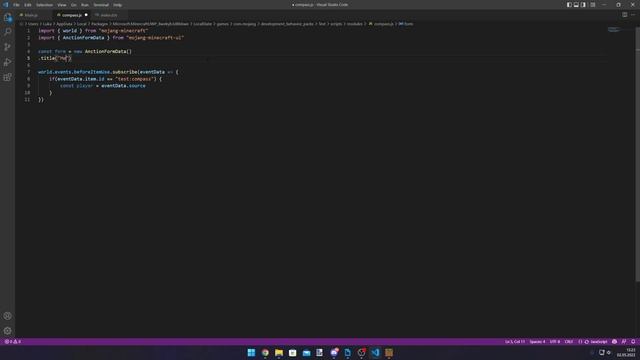The width and height of the screenshot is (640, 360).
Task: Click the AppData breadcrumb segment
Action: point(64,24)
